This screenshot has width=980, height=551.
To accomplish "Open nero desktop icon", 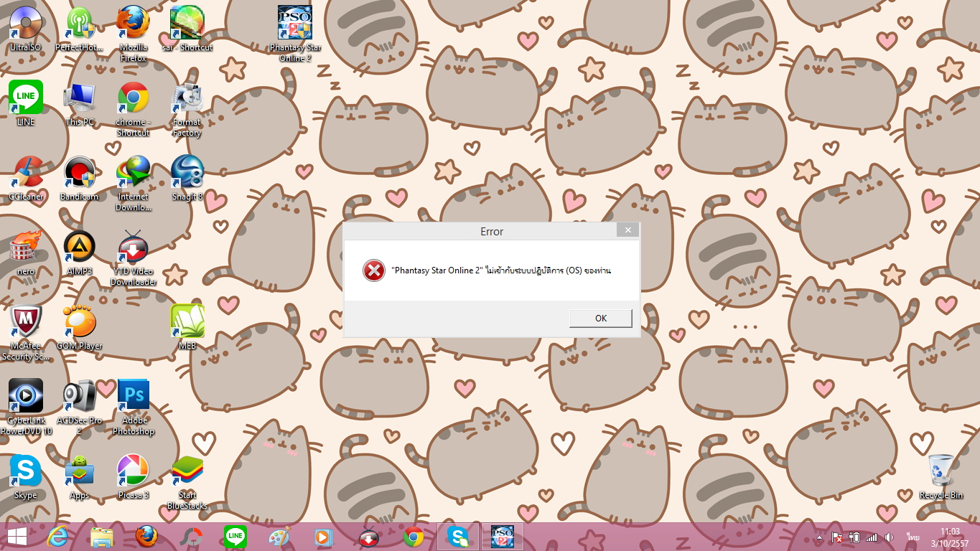I will (26, 253).
